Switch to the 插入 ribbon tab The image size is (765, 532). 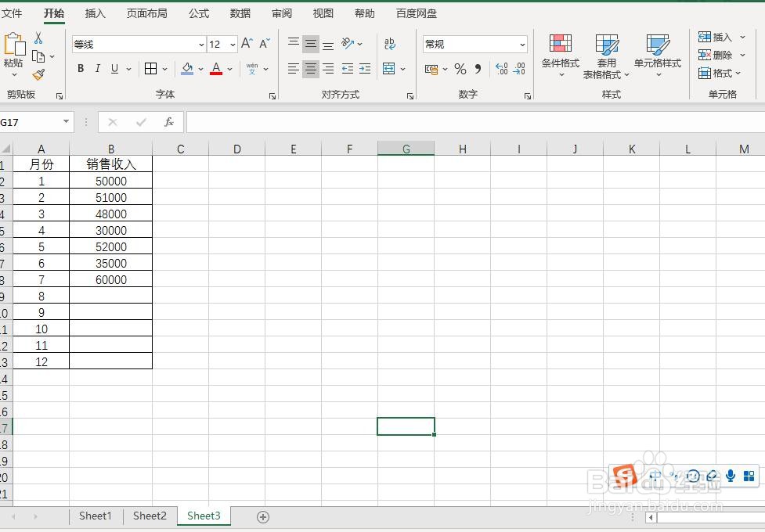(94, 13)
